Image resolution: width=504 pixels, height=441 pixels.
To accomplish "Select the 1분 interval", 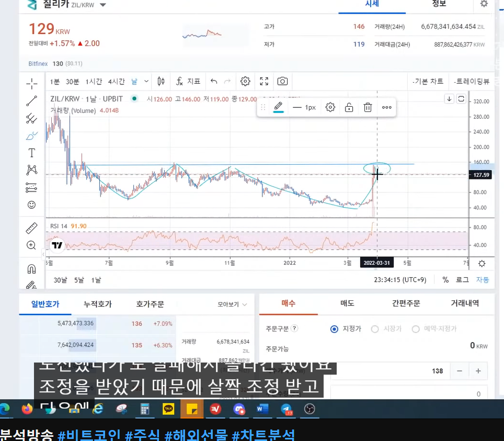I will (x=55, y=82).
